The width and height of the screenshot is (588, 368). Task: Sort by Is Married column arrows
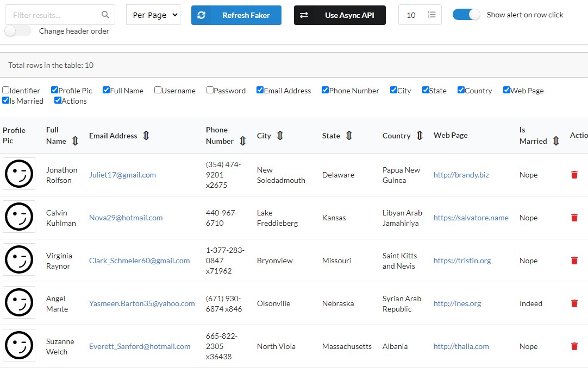tap(556, 141)
